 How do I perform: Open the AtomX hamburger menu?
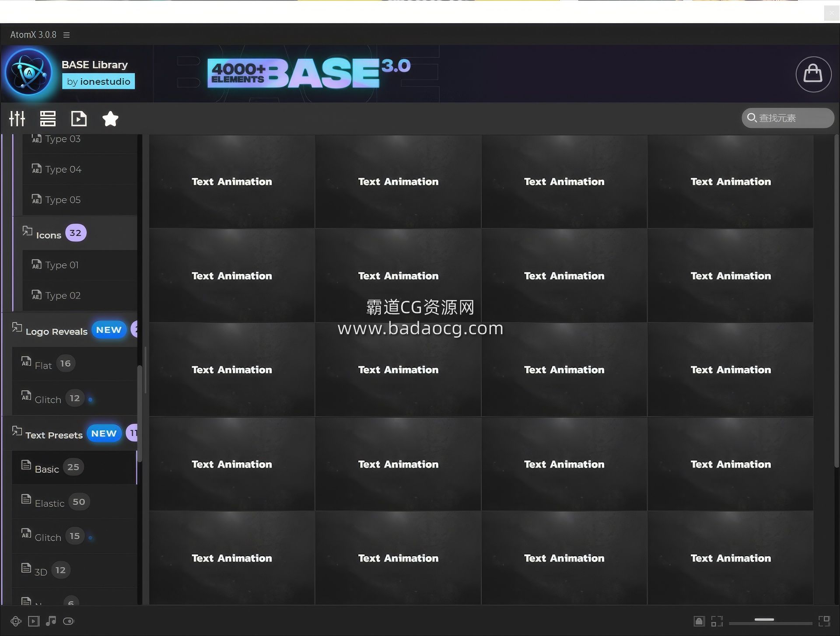66,35
